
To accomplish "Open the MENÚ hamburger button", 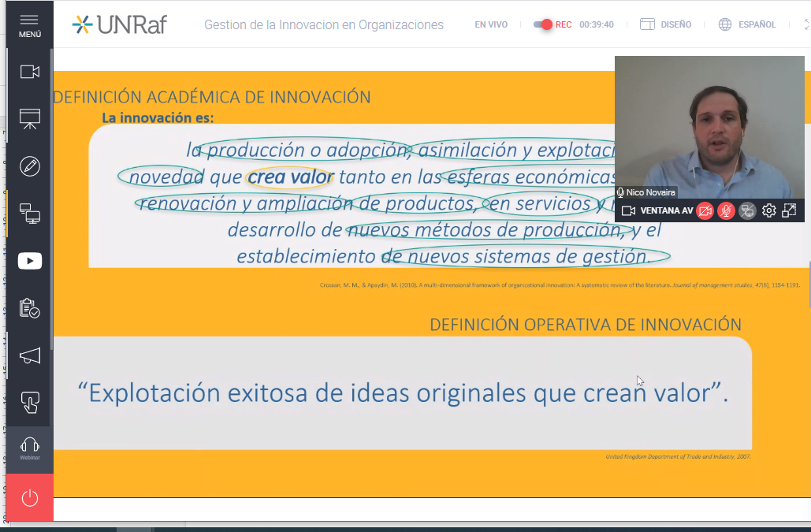I will pyautogui.click(x=29, y=24).
